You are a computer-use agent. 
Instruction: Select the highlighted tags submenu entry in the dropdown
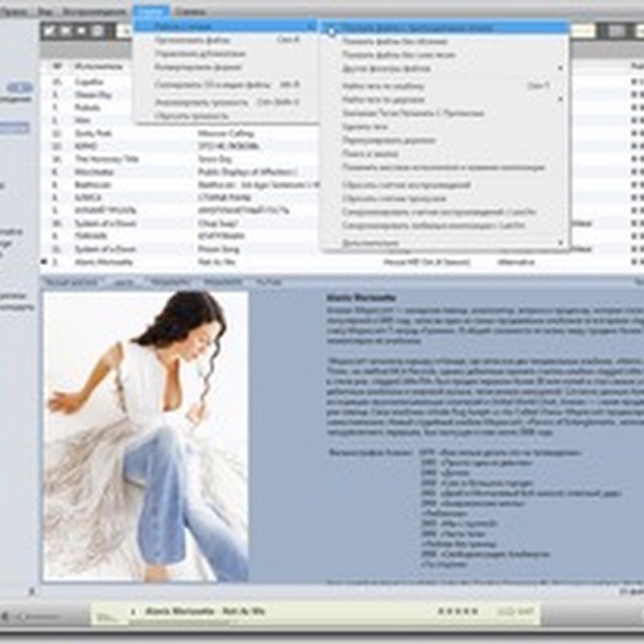click(225, 27)
